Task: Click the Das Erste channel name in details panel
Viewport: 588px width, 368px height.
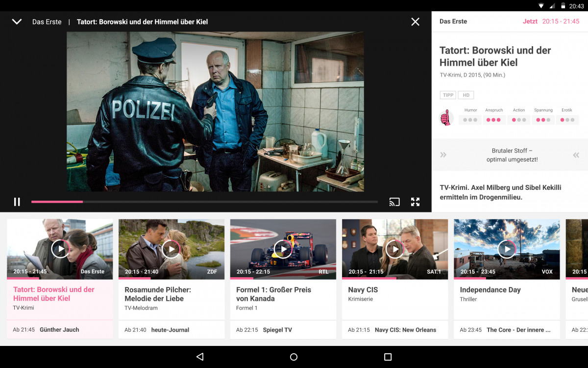Action: (453, 22)
